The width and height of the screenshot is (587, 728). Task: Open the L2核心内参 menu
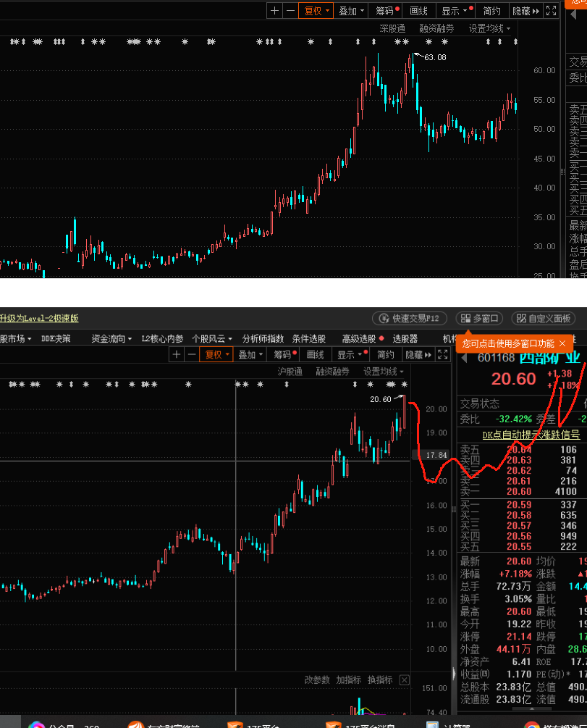pos(162,338)
